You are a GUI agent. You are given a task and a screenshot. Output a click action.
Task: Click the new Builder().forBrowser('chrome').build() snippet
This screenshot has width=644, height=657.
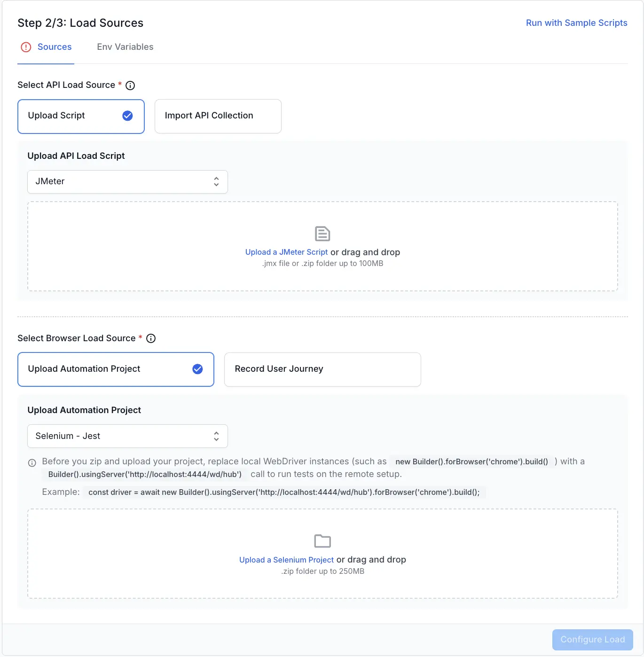click(x=471, y=462)
